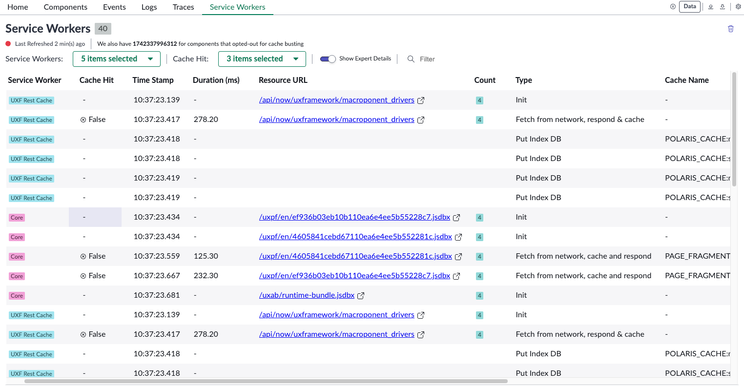This screenshot has width=744, height=386.
Task: Click count badge 4 in 10:37:23.667 row
Action: [479, 276]
